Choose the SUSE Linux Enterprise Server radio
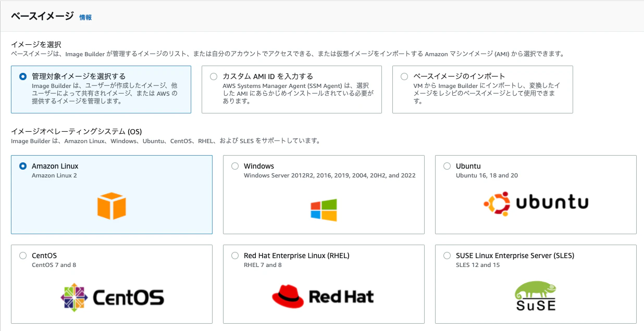Screen dimensions: 644x331 coord(447,256)
